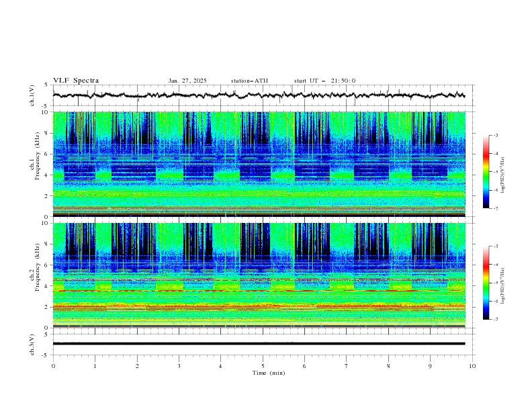Click the 'VLF Spectra' title text

pyautogui.click(x=76, y=81)
